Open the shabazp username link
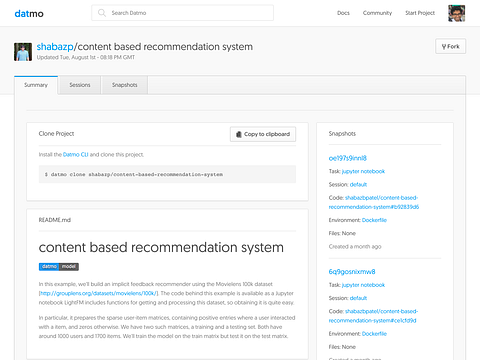The image size is (480, 360). (x=55, y=47)
